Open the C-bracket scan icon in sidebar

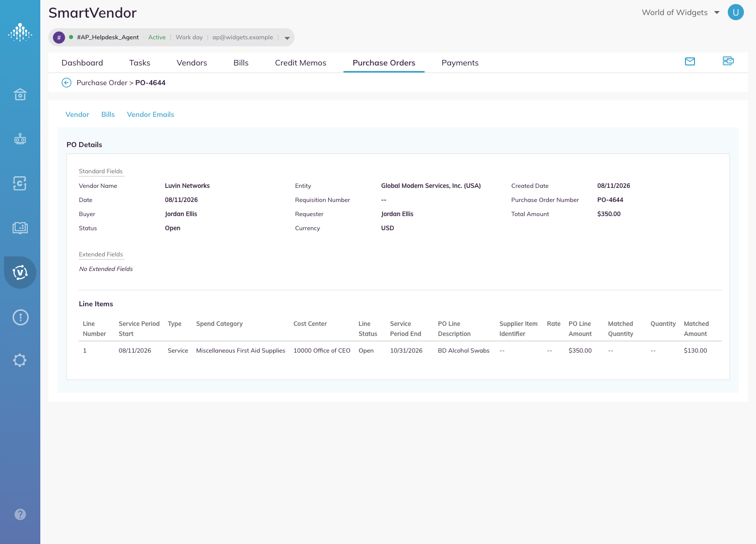20,183
